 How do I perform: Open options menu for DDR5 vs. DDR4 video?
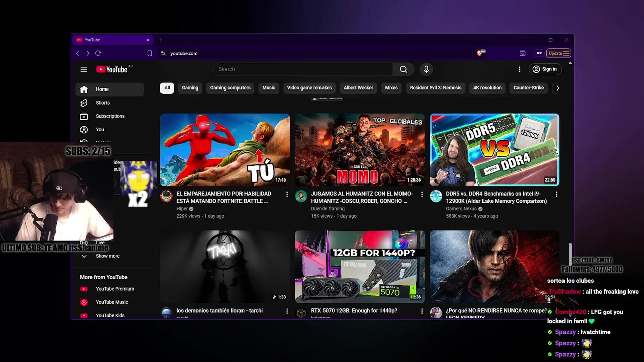pyautogui.click(x=556, y=194)
